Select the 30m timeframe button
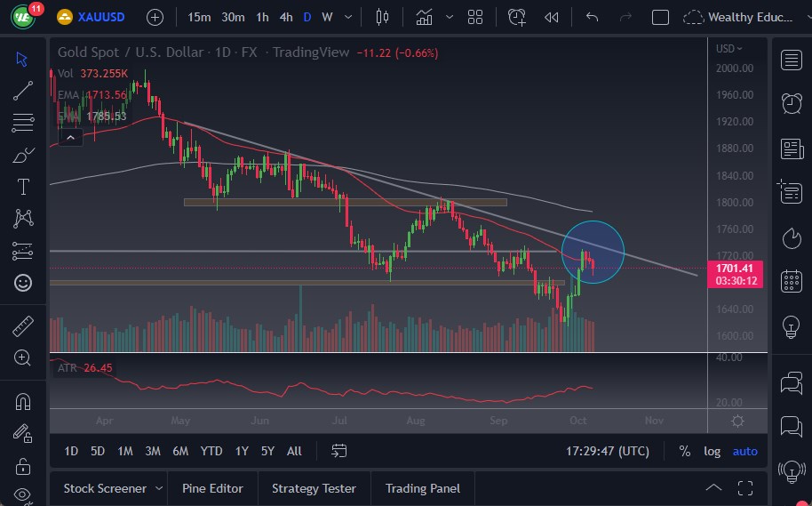 [233, 17]
